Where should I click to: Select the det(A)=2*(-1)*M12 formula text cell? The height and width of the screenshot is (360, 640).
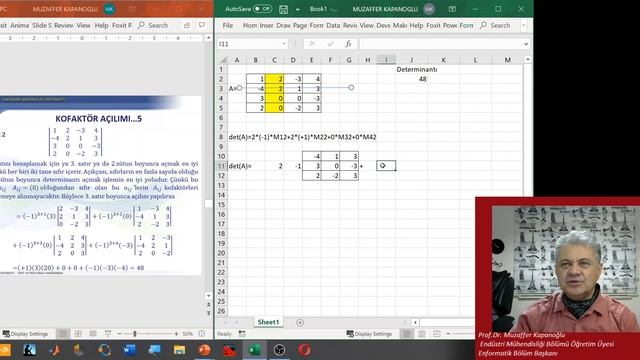coord(302,137)
